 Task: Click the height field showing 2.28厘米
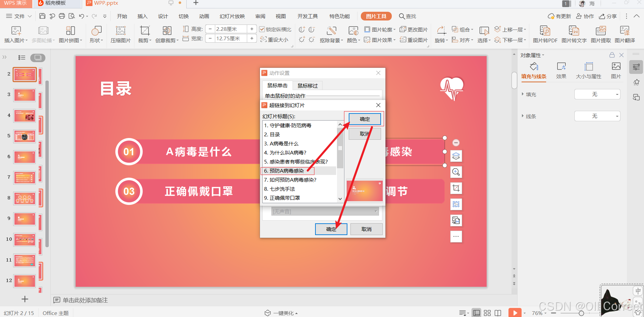point(230,29)
